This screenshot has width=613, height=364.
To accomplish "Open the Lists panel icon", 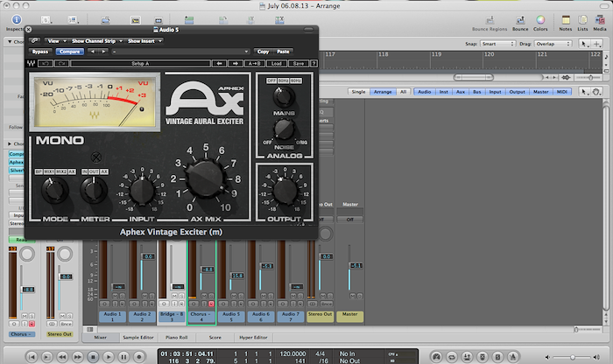I will pyautogui.click(x=582, y=20).
